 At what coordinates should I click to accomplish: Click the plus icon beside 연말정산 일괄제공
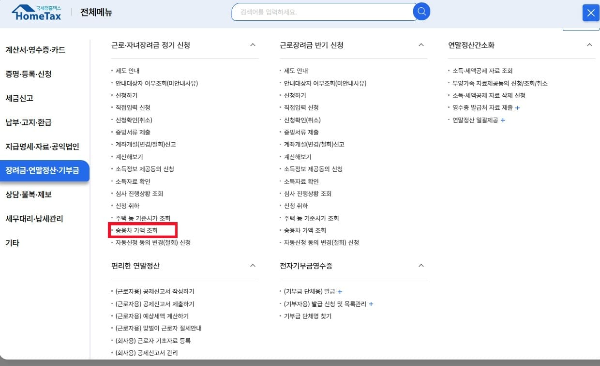[x=503, y=120]
